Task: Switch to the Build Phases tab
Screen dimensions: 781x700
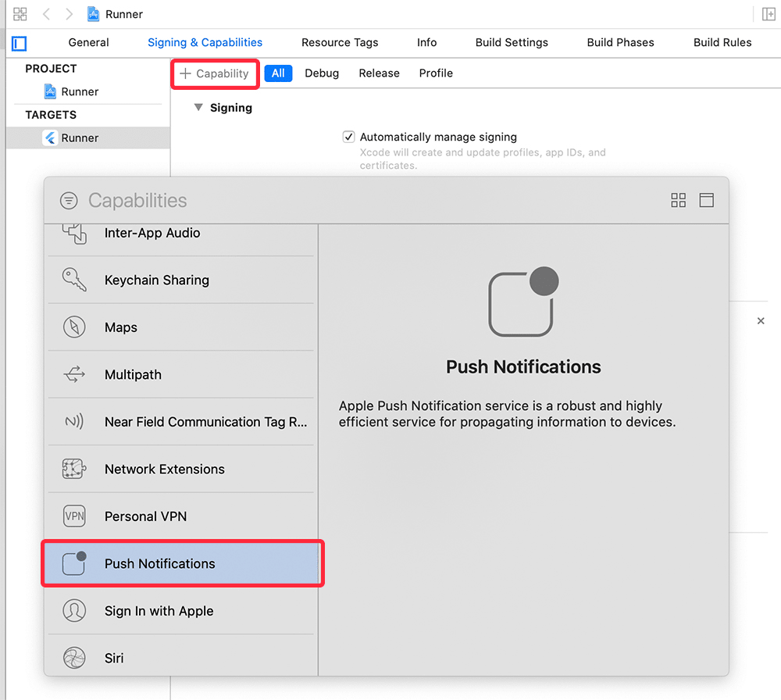Action: (x=620, y=42)
